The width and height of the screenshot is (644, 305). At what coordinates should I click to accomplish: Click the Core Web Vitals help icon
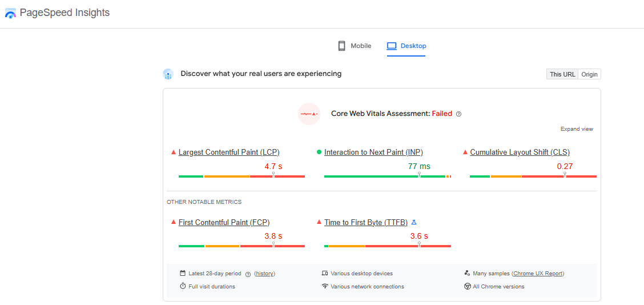click(458, 114)
